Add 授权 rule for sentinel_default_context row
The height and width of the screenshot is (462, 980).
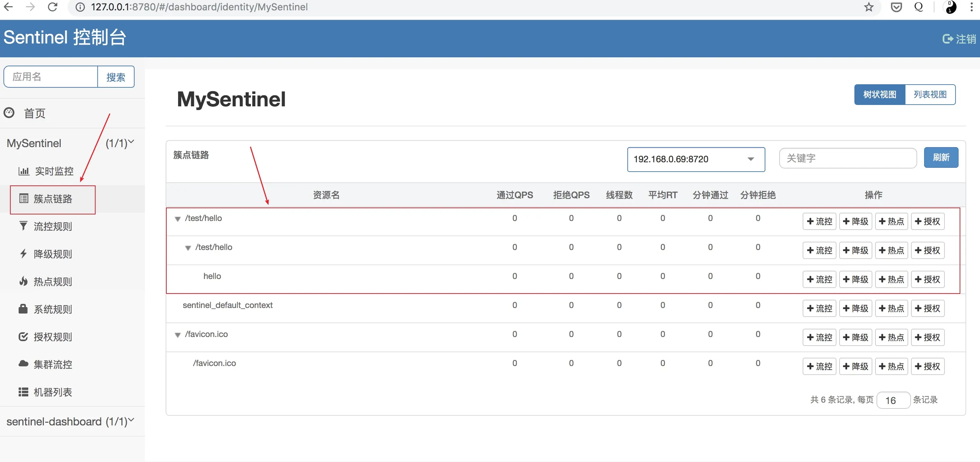(927, 308)
